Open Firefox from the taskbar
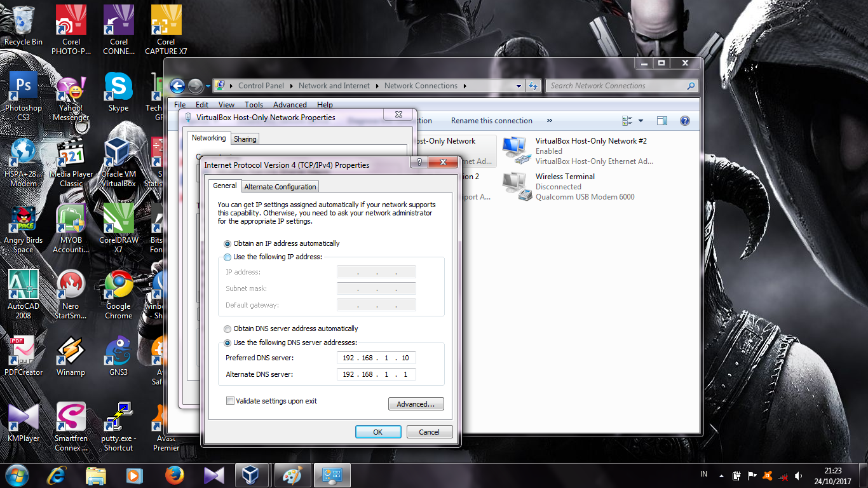868x488 pixels. coord(174,475)
